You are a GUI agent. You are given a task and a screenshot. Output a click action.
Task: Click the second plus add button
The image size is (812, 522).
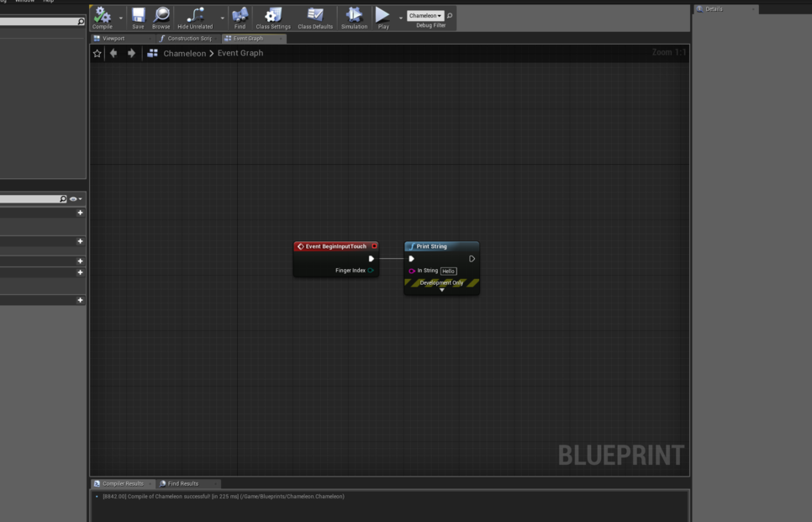80,241
